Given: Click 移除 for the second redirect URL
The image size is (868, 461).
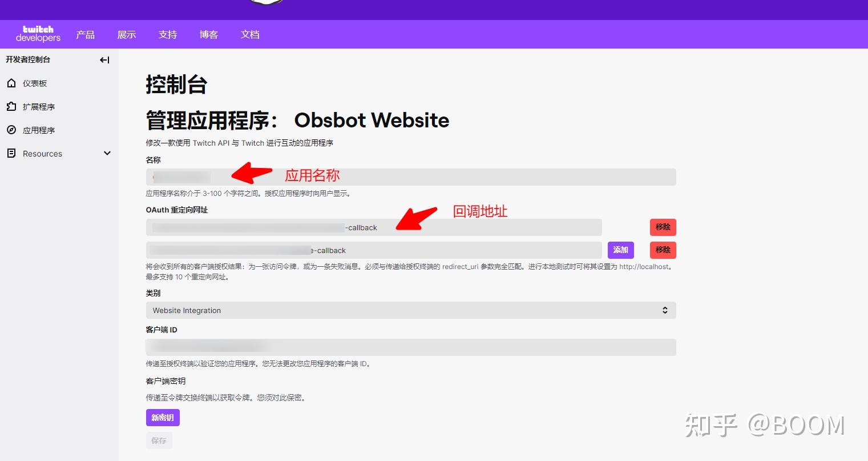Looking at the screenshot, I should click(663, 250).
